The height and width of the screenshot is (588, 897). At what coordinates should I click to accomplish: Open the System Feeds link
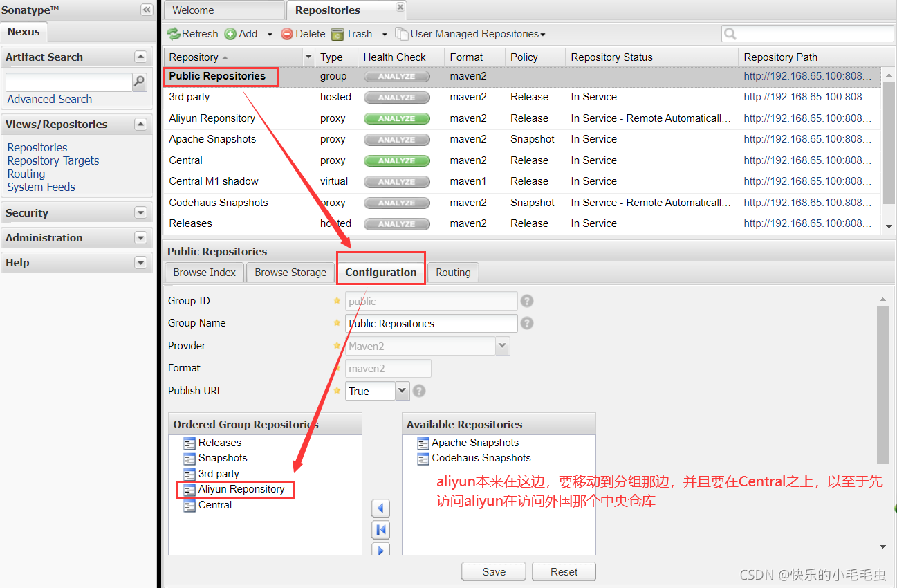[41, 187]
